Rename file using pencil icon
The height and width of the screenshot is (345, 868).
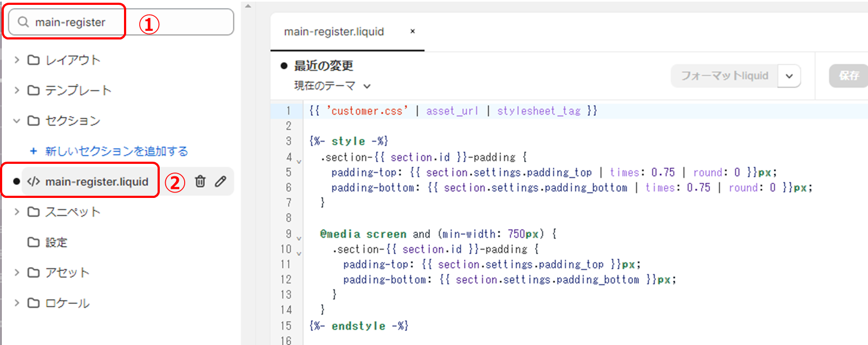[220, 181]
